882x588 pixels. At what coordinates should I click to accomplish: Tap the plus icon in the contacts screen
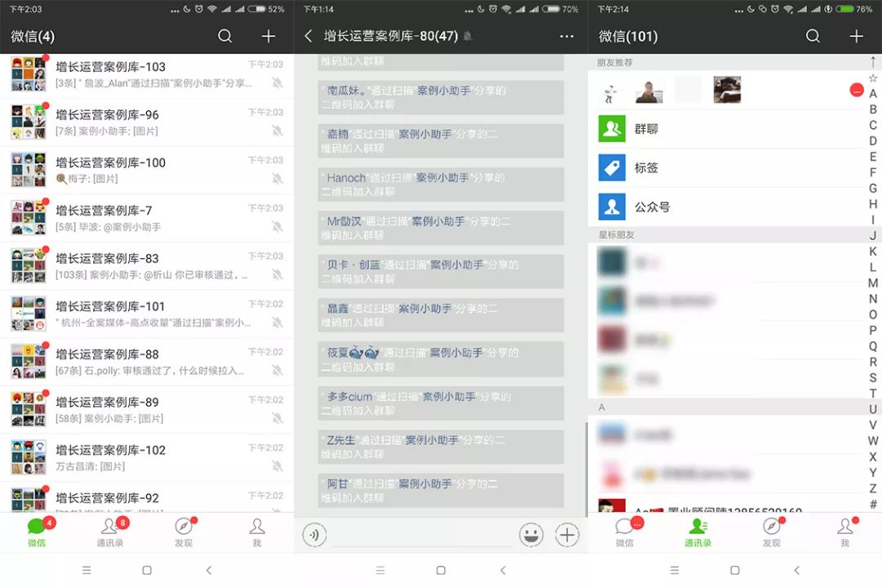coord(856,36)
